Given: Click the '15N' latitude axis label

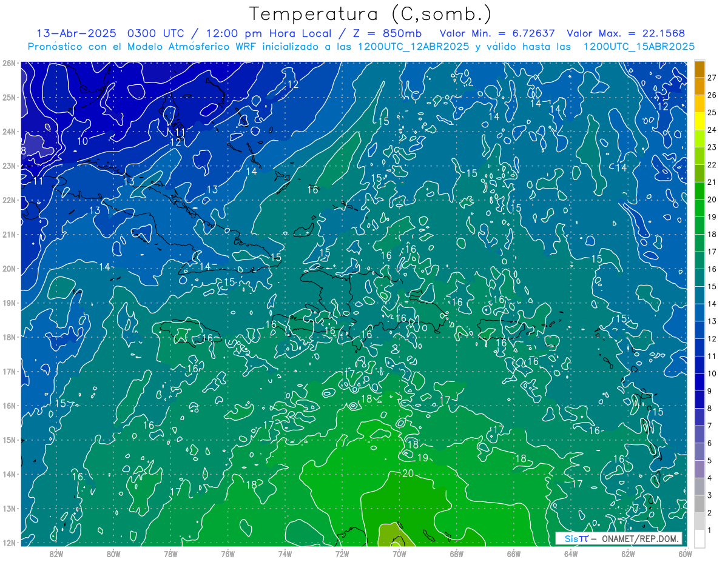Looking at the screenshot, I should (8, 440).
